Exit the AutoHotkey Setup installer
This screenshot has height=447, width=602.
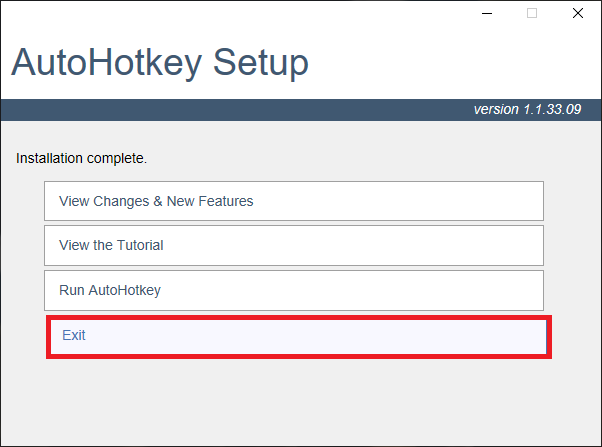coord(298,337)
